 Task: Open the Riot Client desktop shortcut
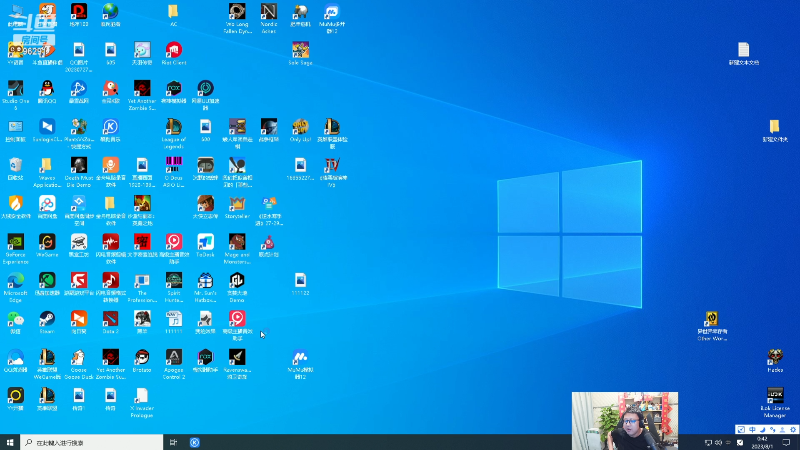[x=173, y=53]
